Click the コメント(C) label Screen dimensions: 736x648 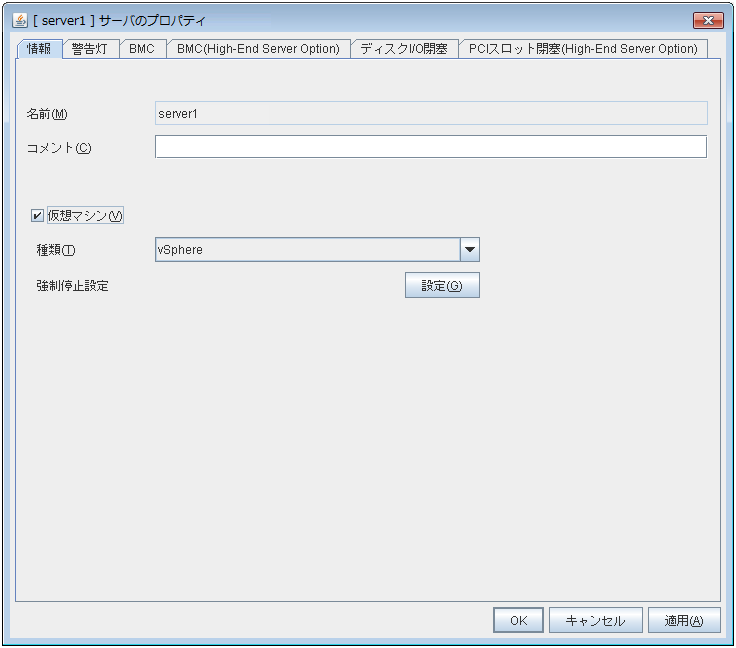[58, 148]
